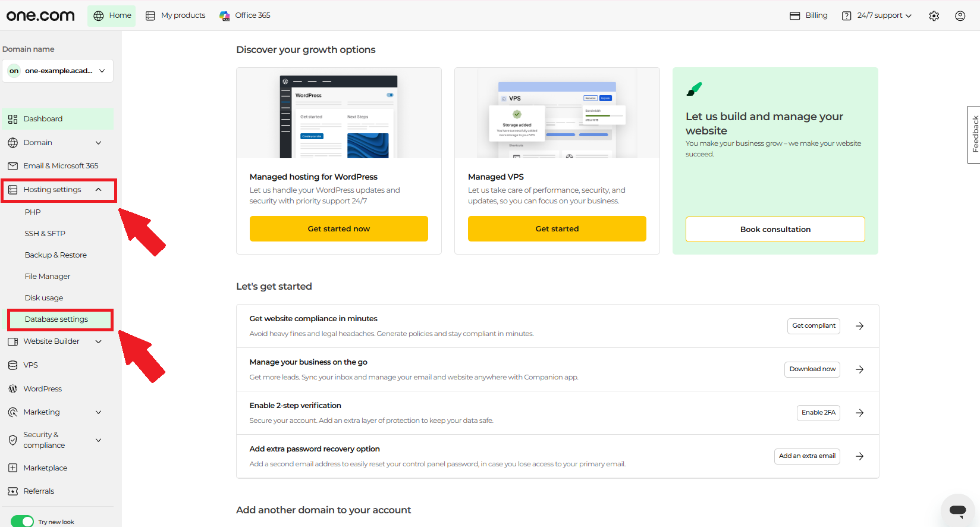The height and width of the screenshot is (527, 980).
Task: Open the domain name selector dropdown
Action: tap(58, 71)
